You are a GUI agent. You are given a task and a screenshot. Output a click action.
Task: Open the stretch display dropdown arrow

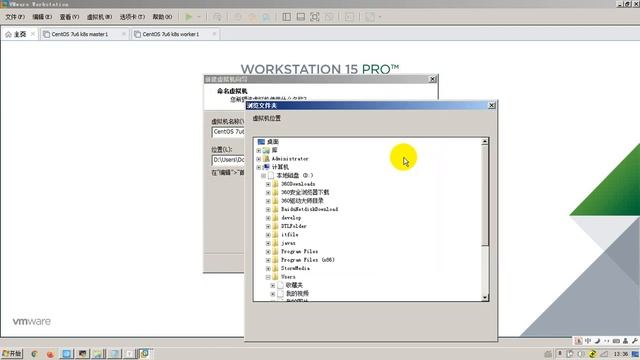click(380, 17)
